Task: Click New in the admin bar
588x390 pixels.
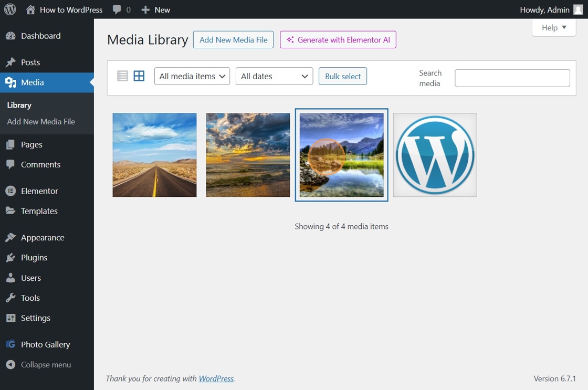Action: coord(162,10)
